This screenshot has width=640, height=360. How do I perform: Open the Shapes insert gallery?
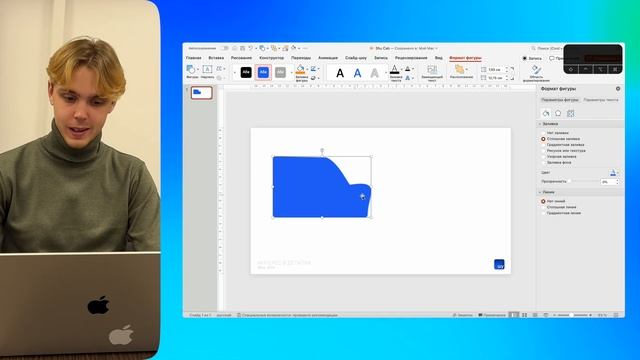pos(191,70)
